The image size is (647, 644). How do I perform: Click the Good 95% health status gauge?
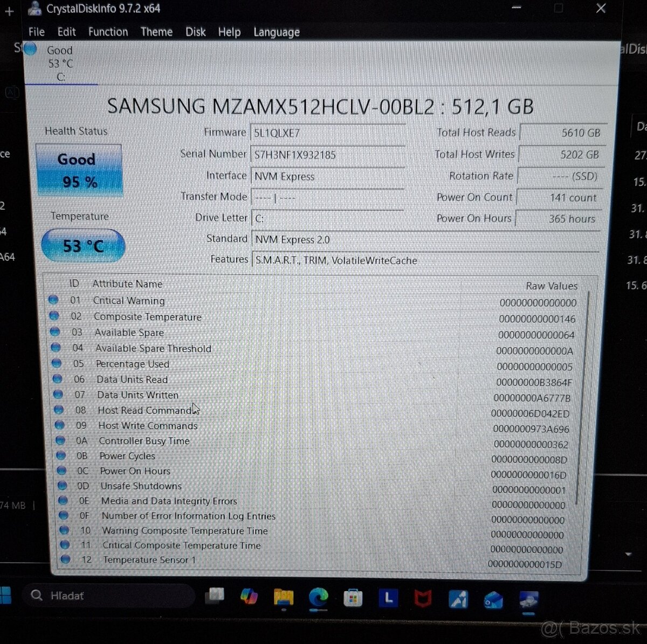[79, 170]
